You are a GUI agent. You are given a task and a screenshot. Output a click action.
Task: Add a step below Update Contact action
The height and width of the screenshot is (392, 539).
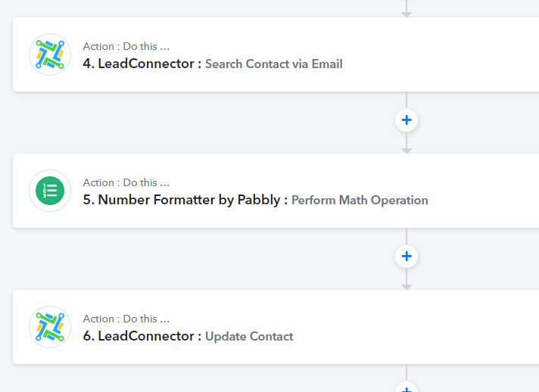(x=407, y=387)
